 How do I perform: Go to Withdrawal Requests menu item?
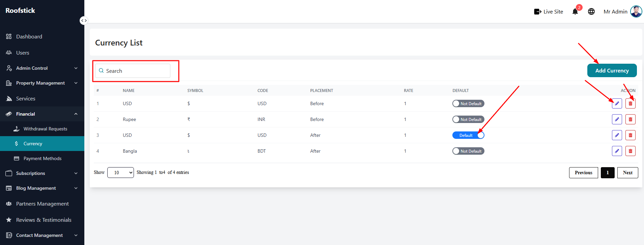tap(42, 129)
